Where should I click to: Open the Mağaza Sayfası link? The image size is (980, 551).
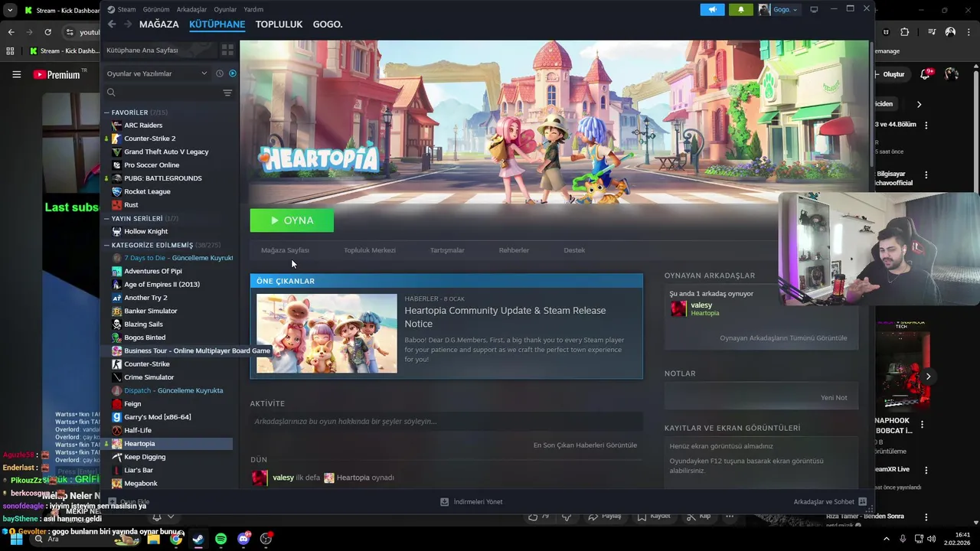(285, 250)
